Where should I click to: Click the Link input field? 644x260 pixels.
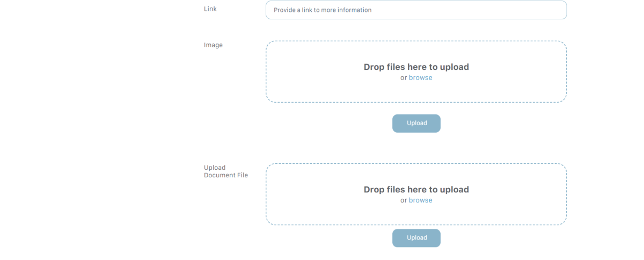(x=416, y=10)
